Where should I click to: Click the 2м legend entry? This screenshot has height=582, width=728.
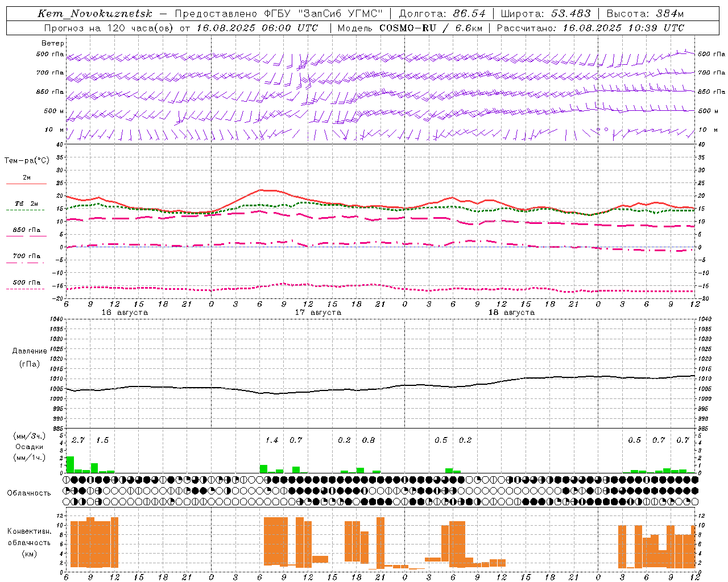pyautogui.click(x=27, y=177)
